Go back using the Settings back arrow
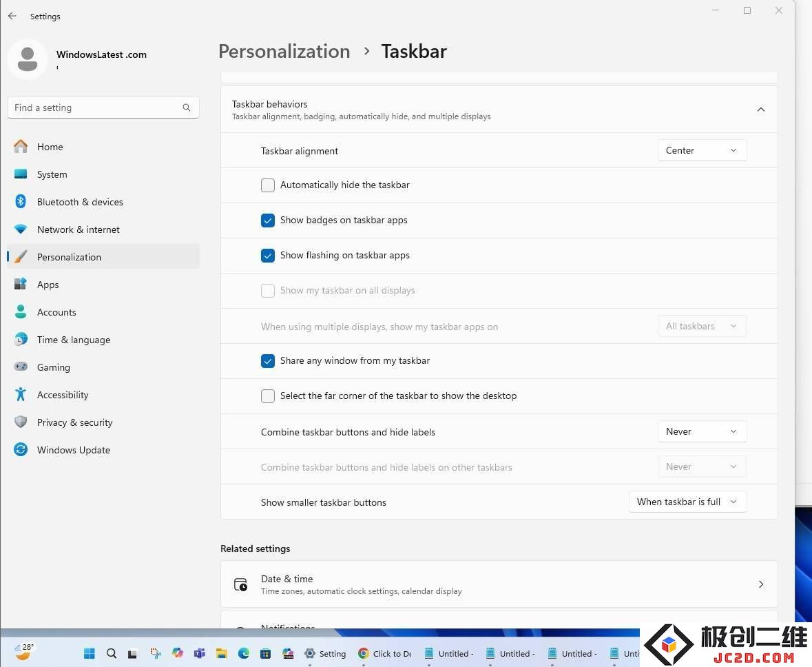This screenshot has height=667, width=812. [x=12, y=16]
